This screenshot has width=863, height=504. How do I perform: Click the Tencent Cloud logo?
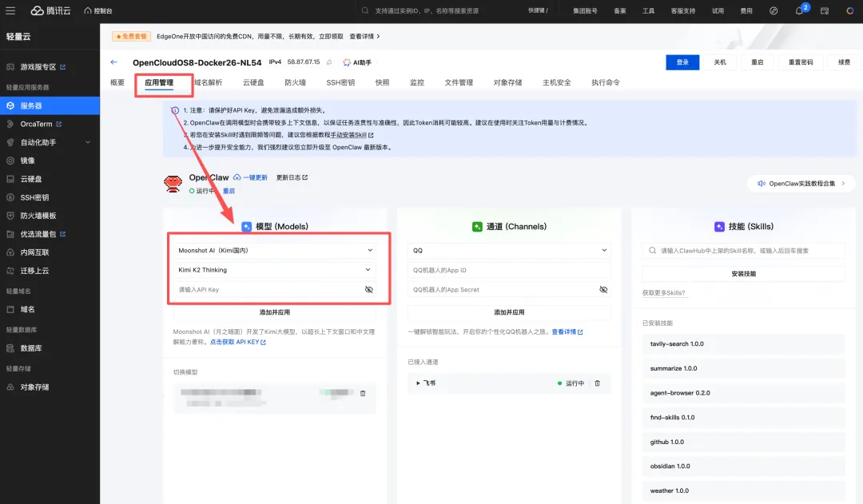pos(50,10)
